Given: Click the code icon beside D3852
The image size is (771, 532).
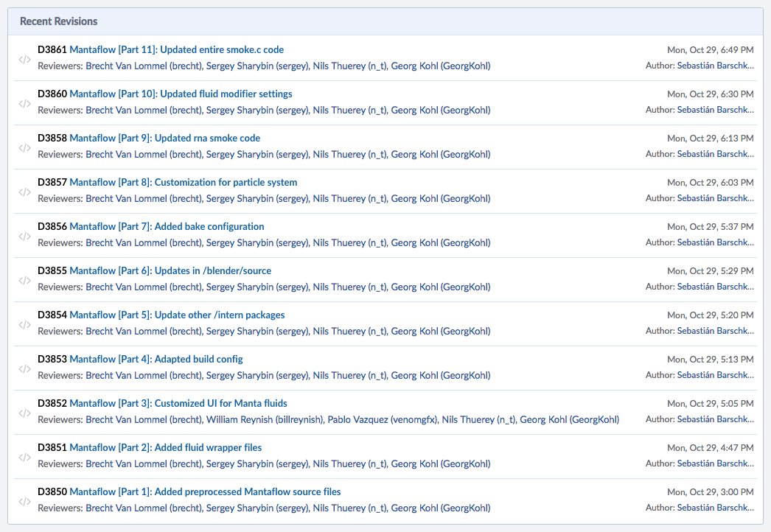Looking at the screenshot, I should 24,413.
